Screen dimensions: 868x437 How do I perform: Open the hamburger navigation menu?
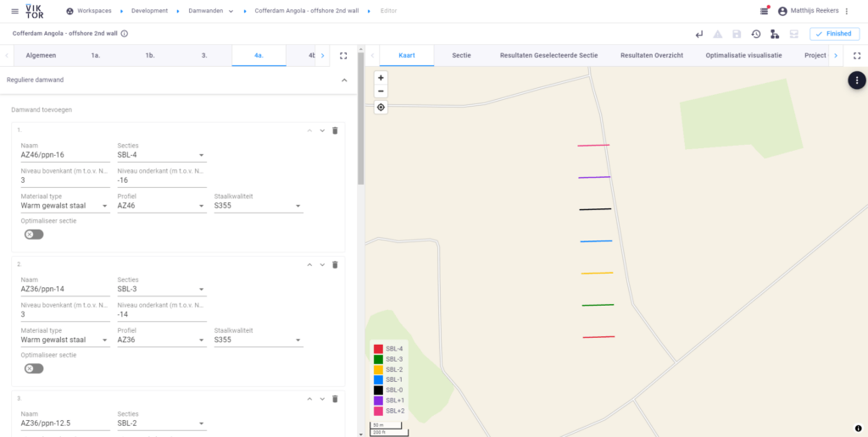click(15, 11)
